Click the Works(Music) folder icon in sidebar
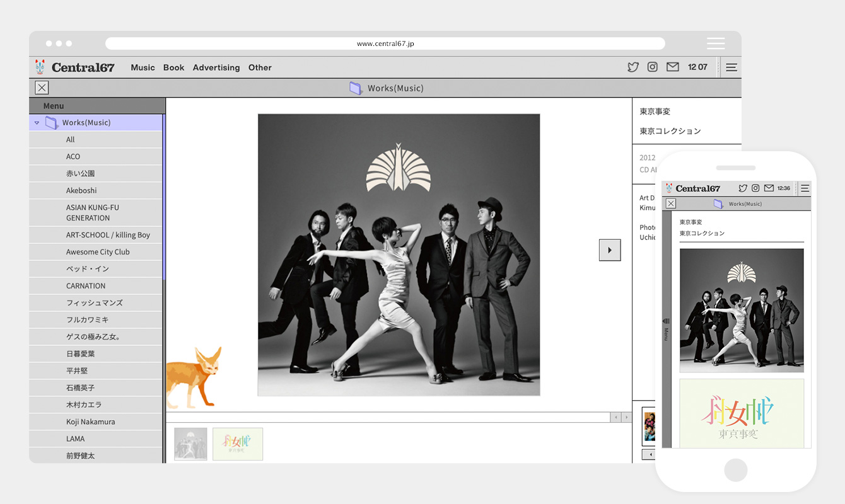This screenshot has height=504, width=845. pyautogui.click(x=52, y=122)
